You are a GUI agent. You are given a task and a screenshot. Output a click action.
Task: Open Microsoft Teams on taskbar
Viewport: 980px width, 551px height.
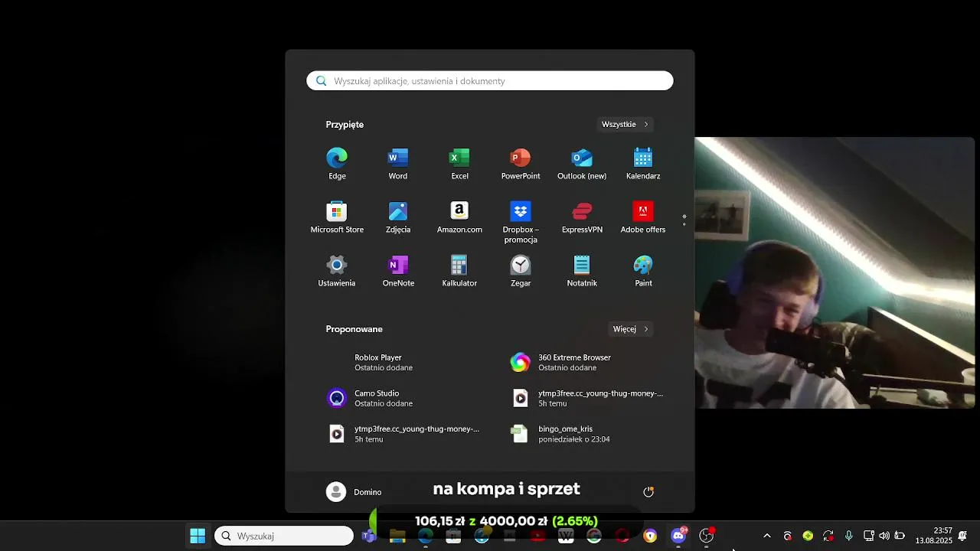click(x=368, y=536)
